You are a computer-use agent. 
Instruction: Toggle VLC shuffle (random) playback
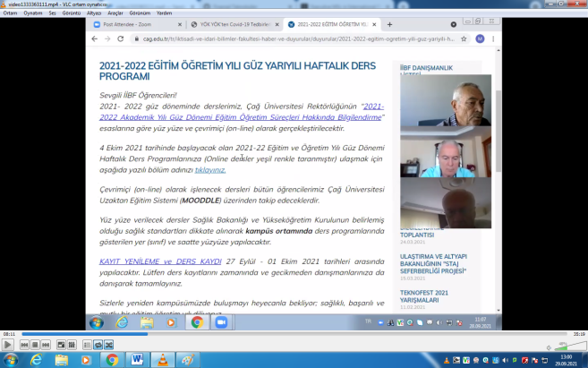(x=109, y=345)
